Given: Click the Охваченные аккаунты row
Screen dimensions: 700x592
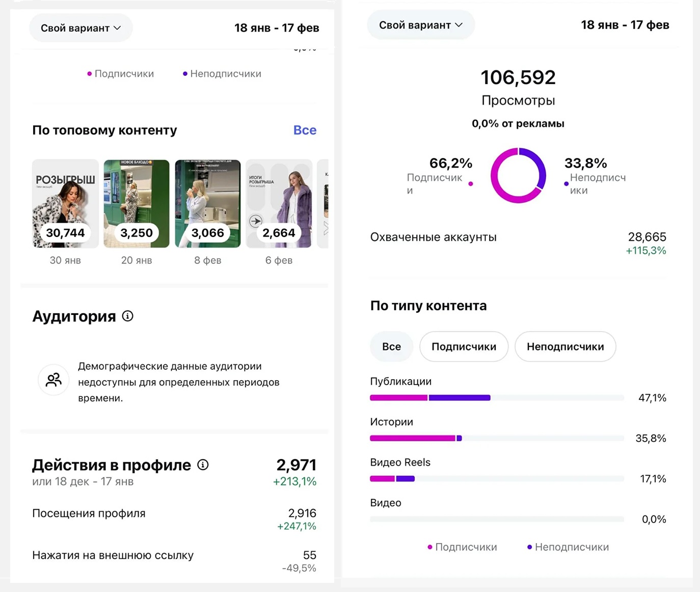Looking at the screenshot, I should coord(518,243).
